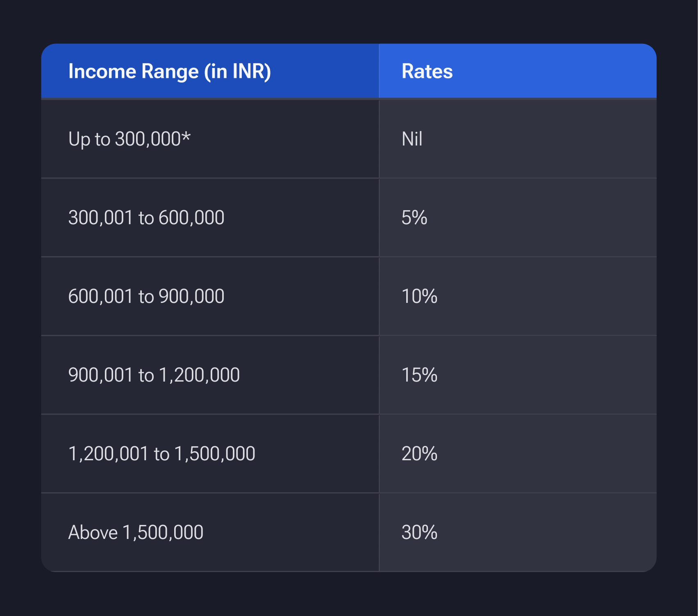The width and height of the screenshot is (698, 616).
Task: Select the 300,001 to 600,000 range cell
Action: click(x=146, y=218)
